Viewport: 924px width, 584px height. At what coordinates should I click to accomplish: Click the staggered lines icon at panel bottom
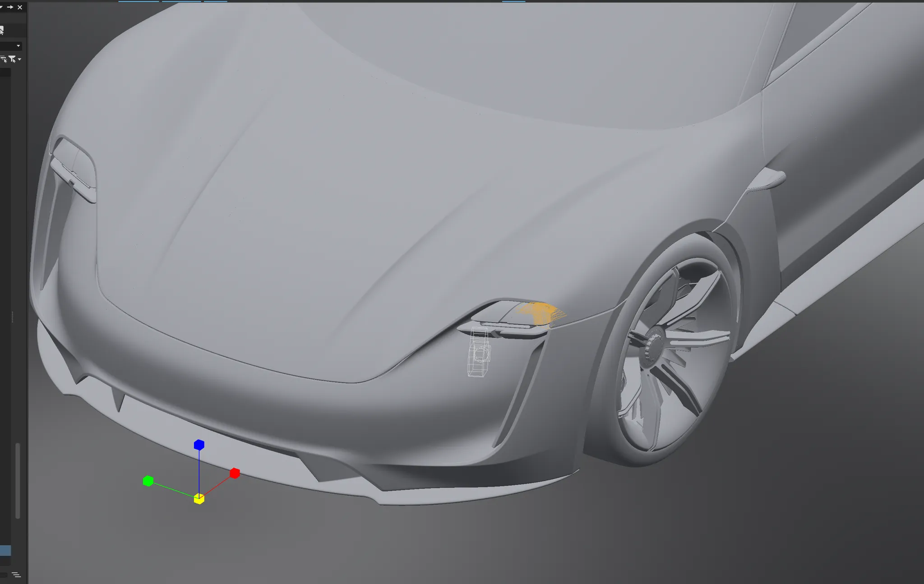(16, 575)
